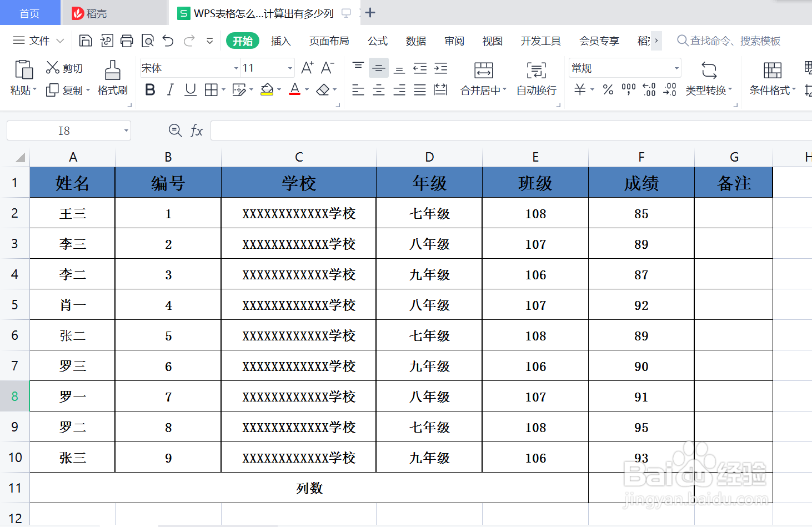Image resolution: width=812 pixels, height=527 pixels.
Task: Toggle Bold formatting
Action: [x=150, y=89]
